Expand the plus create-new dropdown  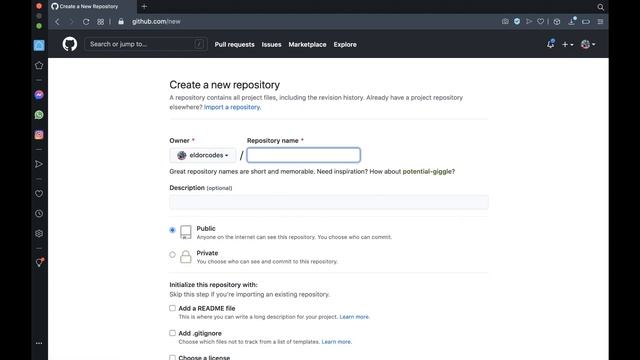point(568,44)
